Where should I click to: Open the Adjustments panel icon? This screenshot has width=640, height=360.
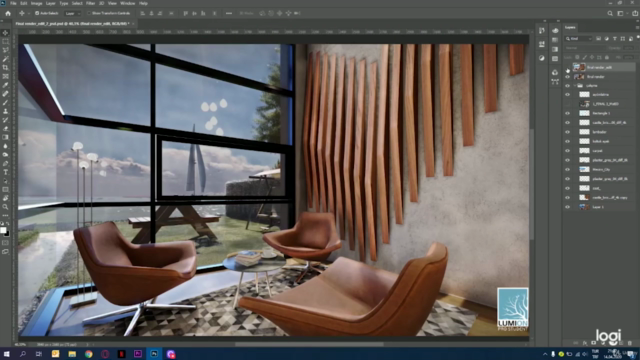tap(542, 58)
